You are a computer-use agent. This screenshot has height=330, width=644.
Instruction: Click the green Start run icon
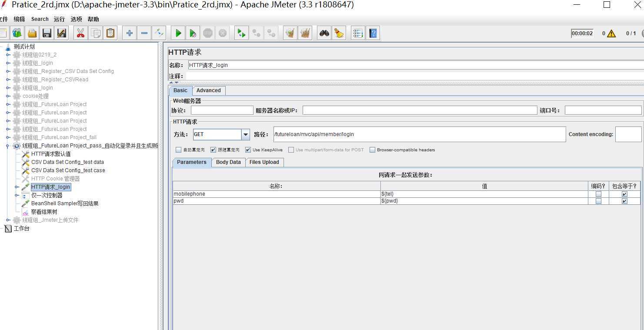coord(178,33)
